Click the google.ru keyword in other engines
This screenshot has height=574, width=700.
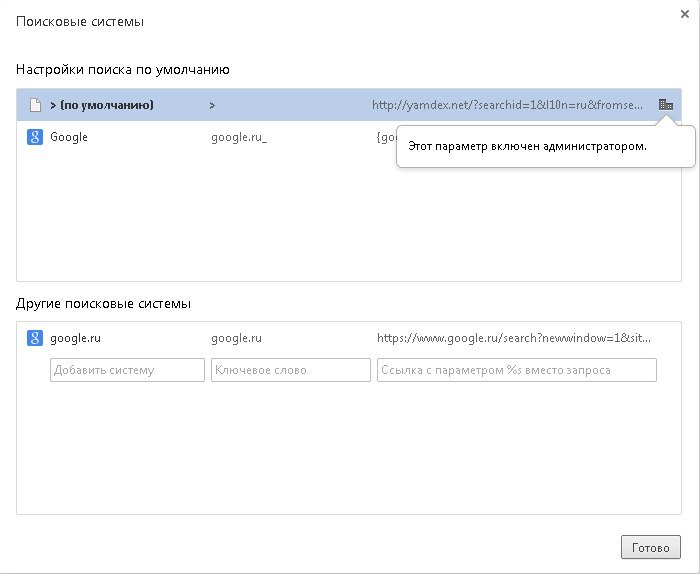click(x=236, y=338)
